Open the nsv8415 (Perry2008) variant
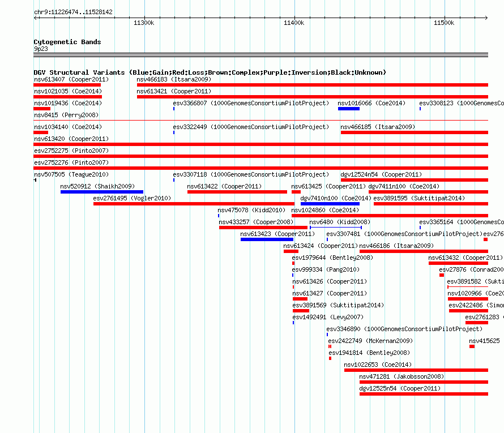This screenshot has width=504, height=433. 66,115
